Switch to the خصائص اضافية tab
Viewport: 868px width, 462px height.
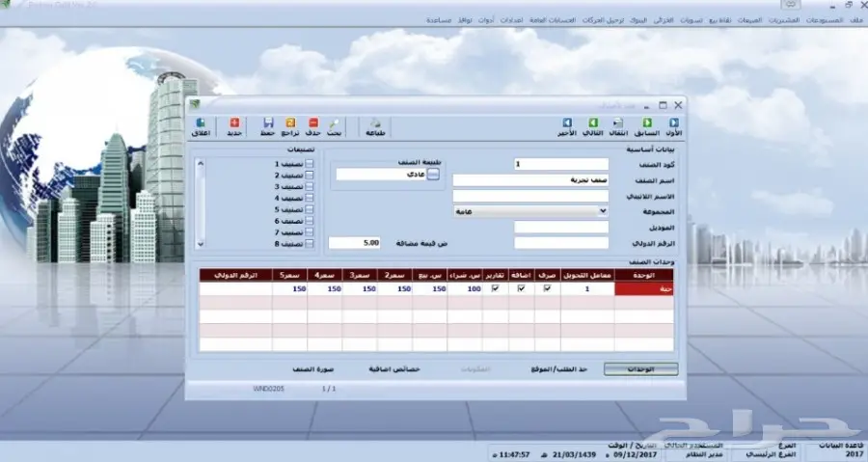(394, 369)
